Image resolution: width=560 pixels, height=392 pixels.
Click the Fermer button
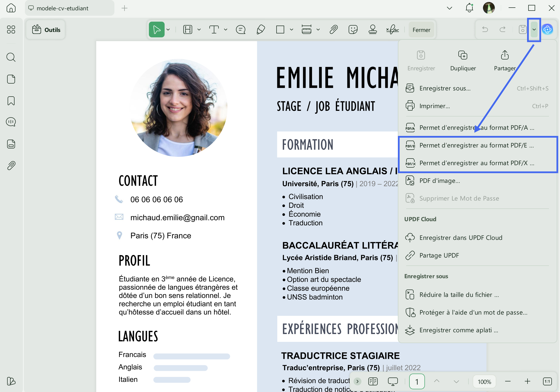[421, 29]
